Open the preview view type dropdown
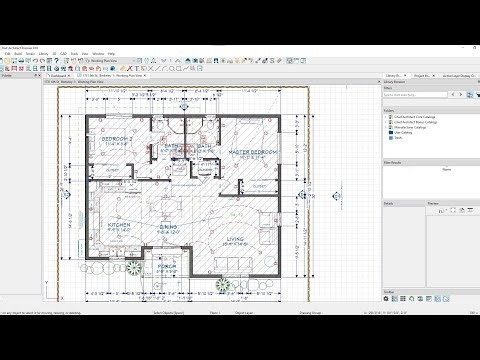This screenshot has height=360, width=480. tap(442, 210)
